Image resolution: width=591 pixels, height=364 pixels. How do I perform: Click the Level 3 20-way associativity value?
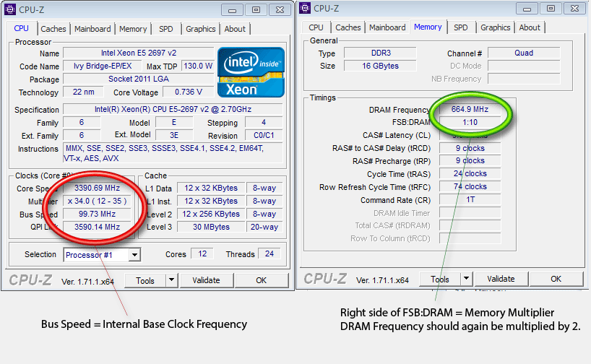click(x=264, y=227)
